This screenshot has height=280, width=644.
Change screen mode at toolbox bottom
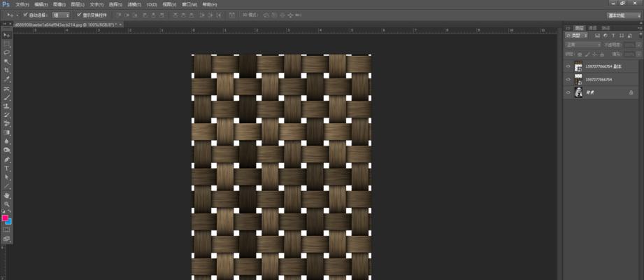(x=7, y=239)
